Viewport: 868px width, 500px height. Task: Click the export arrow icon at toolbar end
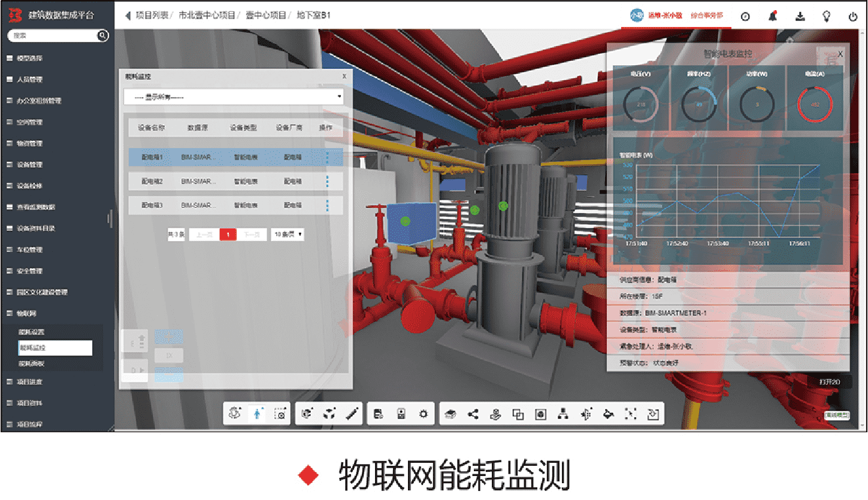coord(654,414)
